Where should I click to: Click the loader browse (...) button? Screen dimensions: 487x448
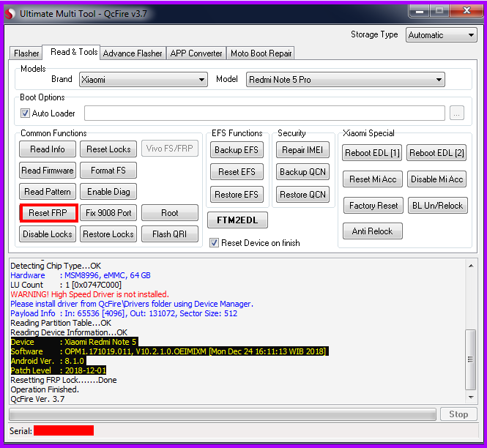(457, 113)
